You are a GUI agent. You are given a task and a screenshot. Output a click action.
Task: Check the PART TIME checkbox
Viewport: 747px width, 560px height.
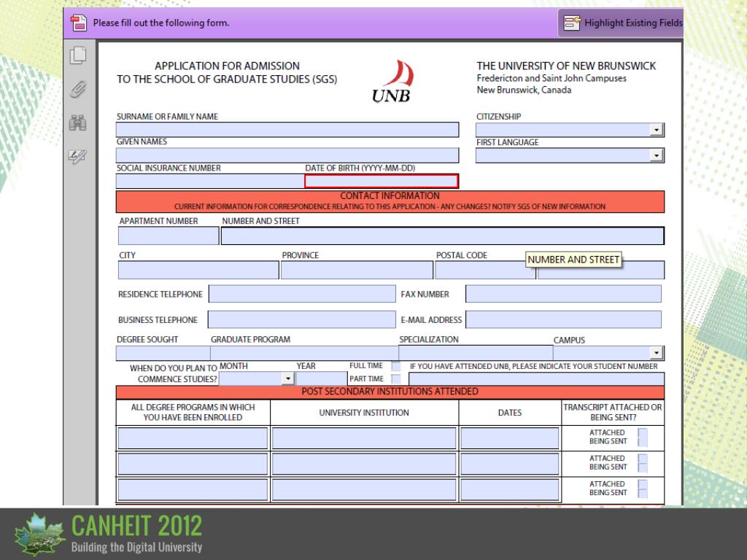pyautogui.click(x=395, y=379)
